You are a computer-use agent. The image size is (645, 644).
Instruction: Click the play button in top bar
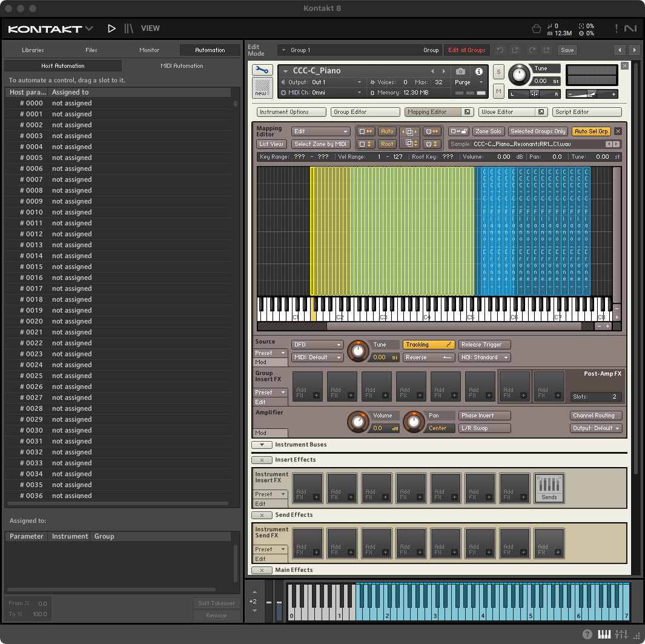[111, 28]
